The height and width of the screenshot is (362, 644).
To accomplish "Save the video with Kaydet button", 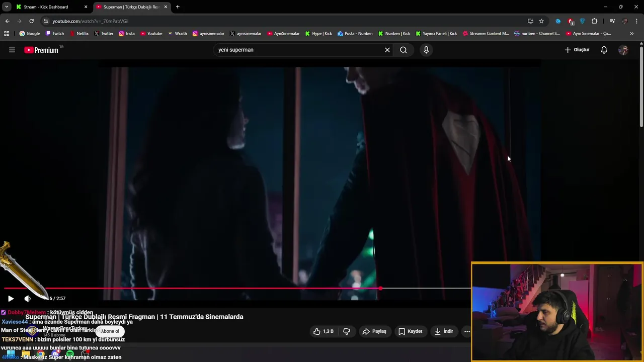I will click(x=411, y=331).
